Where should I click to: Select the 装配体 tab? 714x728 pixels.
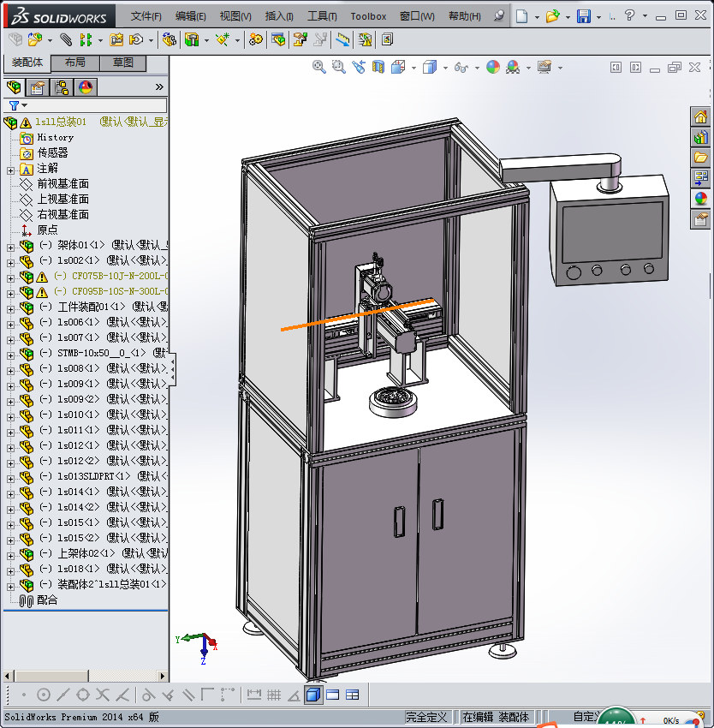[x=27, y=63]
